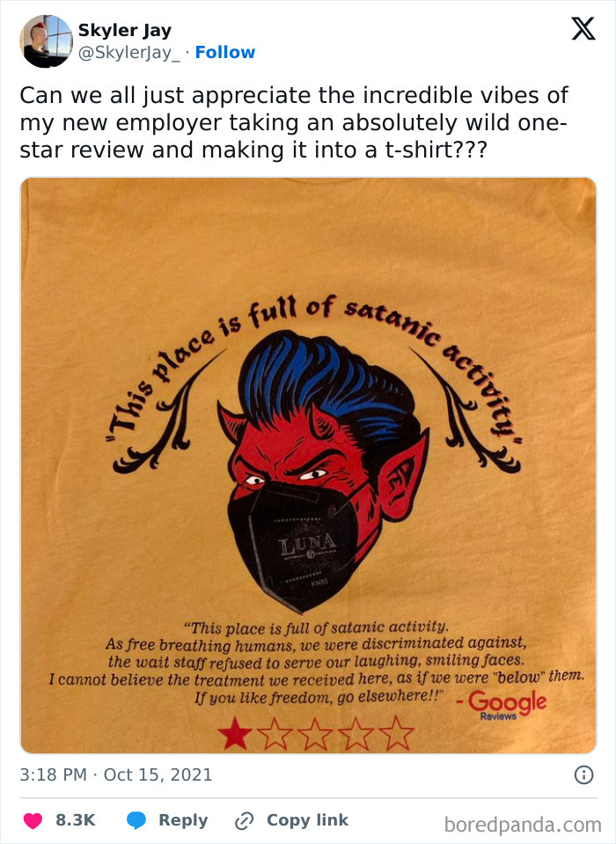Click the chain link copy icon
The height and width of the screenshot is (844, 616).
click(245, 821)
